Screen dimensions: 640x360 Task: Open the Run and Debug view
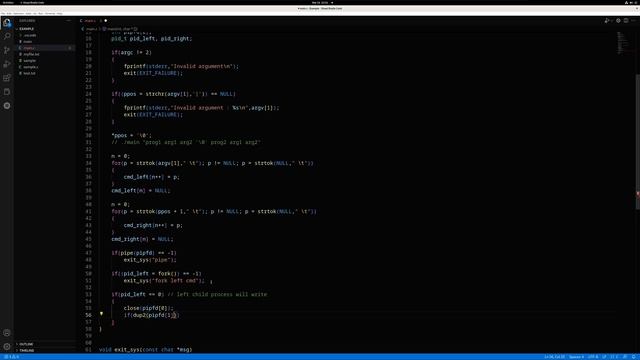pyautogui.click(x=7, y=64)
